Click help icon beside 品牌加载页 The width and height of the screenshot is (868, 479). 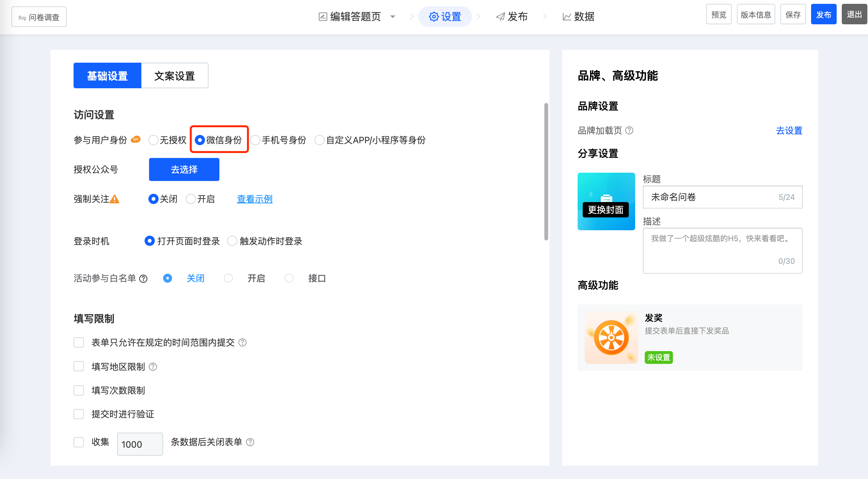coord(629,130)
